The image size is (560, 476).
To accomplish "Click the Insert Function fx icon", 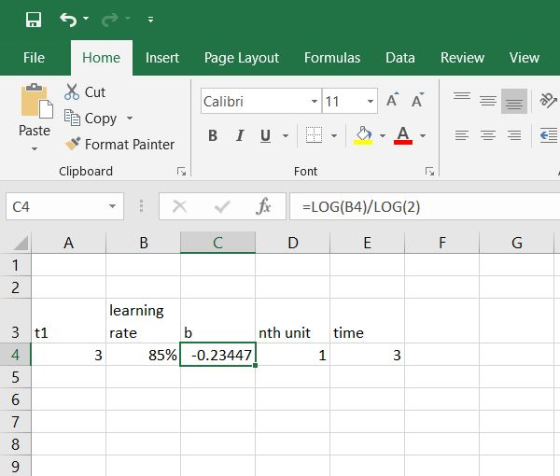I will pos(264,206).
